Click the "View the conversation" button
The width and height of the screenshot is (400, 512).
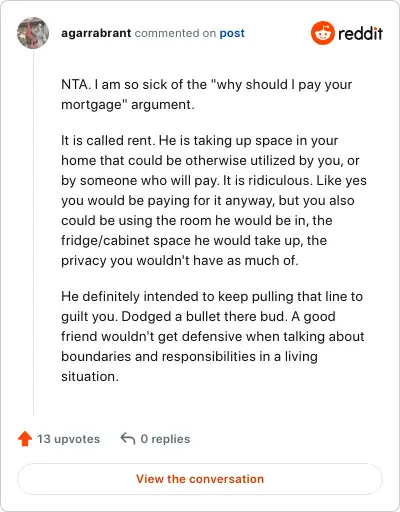tap(200, 479)
